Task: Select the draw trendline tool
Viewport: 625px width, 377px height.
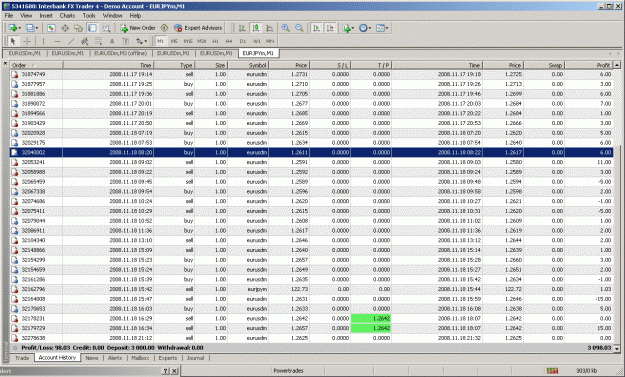Action: click(x=71, y=41)
